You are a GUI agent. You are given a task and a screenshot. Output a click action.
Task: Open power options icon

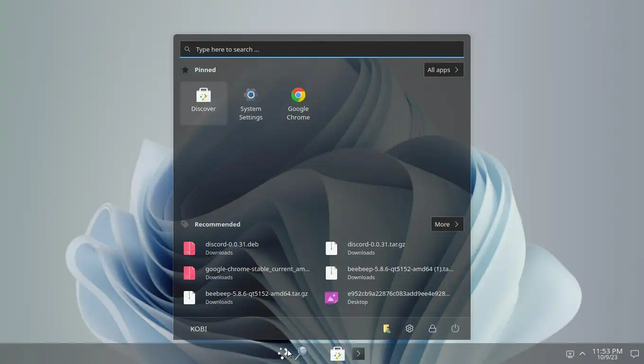pos(455,328)
